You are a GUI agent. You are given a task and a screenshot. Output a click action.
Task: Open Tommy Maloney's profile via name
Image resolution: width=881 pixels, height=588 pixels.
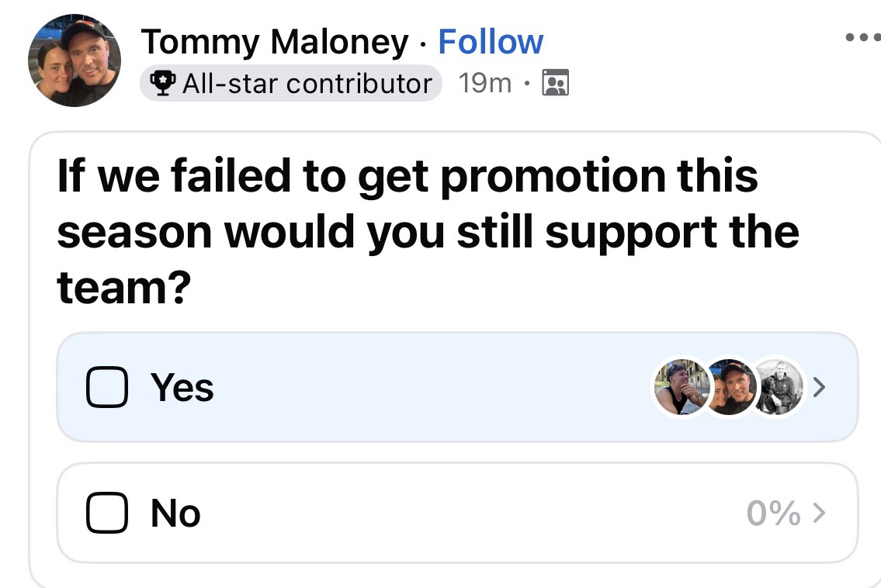(274, 42)
